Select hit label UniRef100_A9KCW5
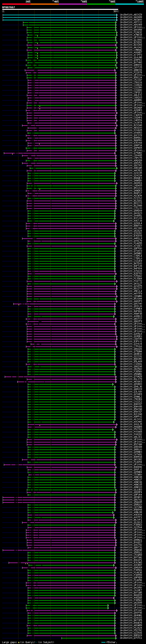146x644 pixels. 131,168
